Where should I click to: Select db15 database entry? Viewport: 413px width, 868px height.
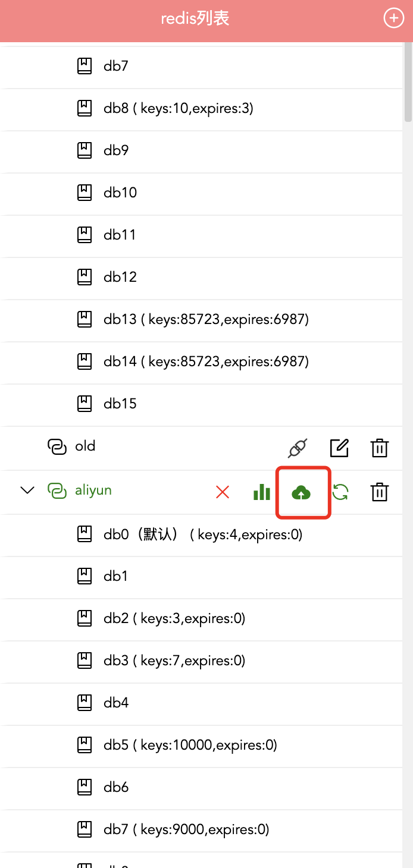pyautogui.click(x=120, y=404)
